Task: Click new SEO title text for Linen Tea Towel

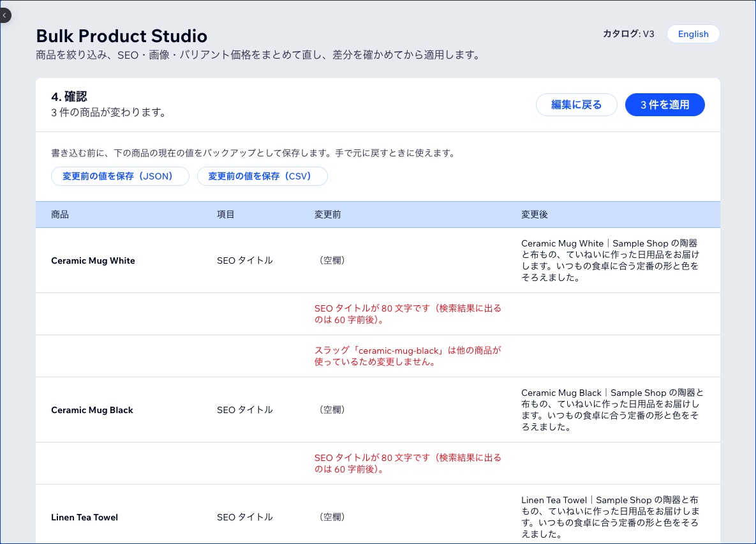Action: pyautogui.click(x=611, y=517)
